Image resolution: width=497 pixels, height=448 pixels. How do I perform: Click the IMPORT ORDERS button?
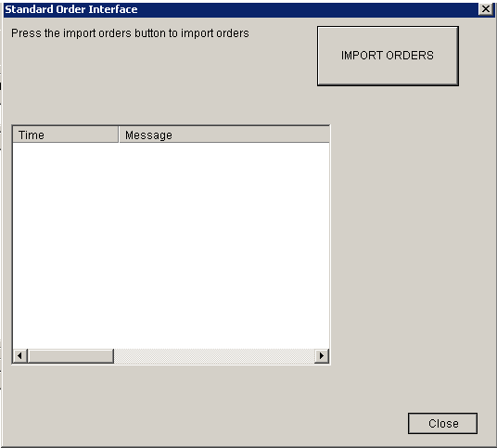tap(388, 56)
